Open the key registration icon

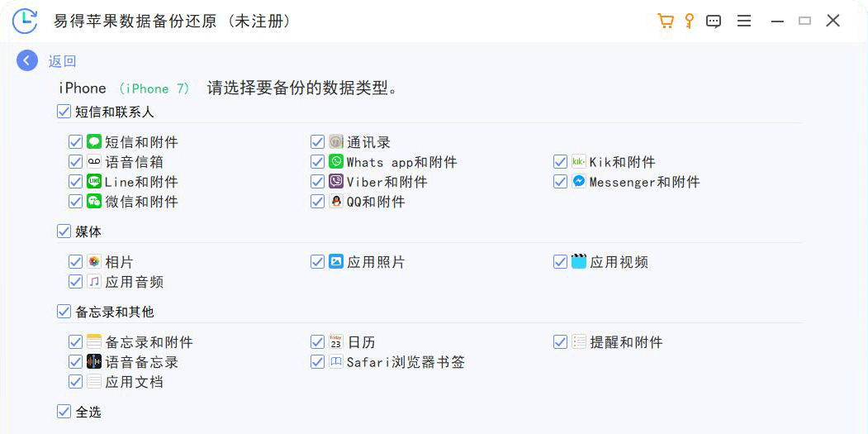pyautogui.click(x=689, y=21)
